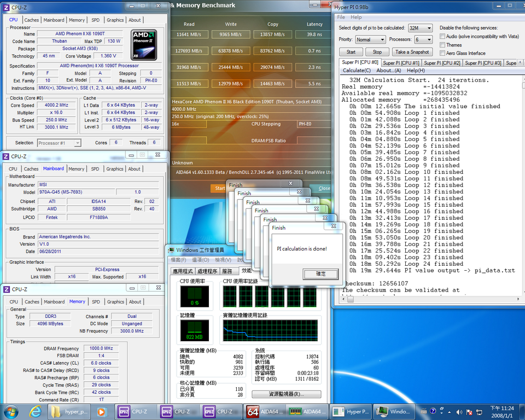Viewport: 525px width, 420px height.
Task: Click the 822 MB memory gauge
Action: (x=195, y=330)
